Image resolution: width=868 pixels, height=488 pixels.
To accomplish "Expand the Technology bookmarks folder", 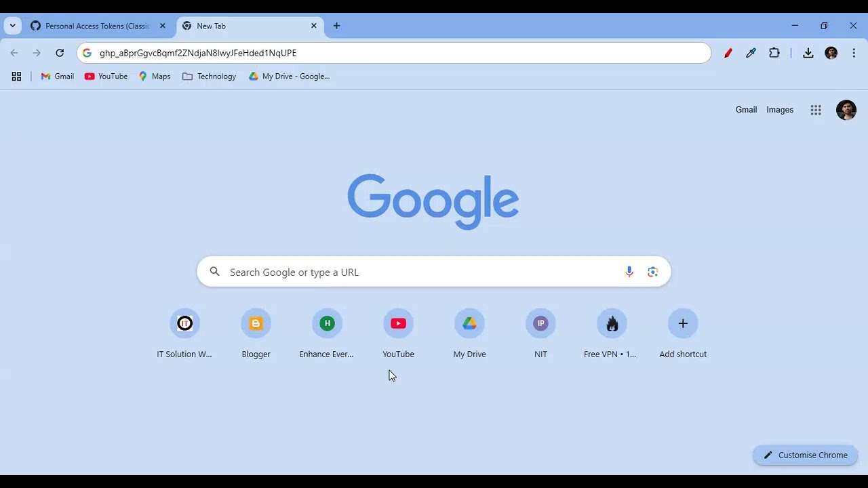I will coord(210,77).
